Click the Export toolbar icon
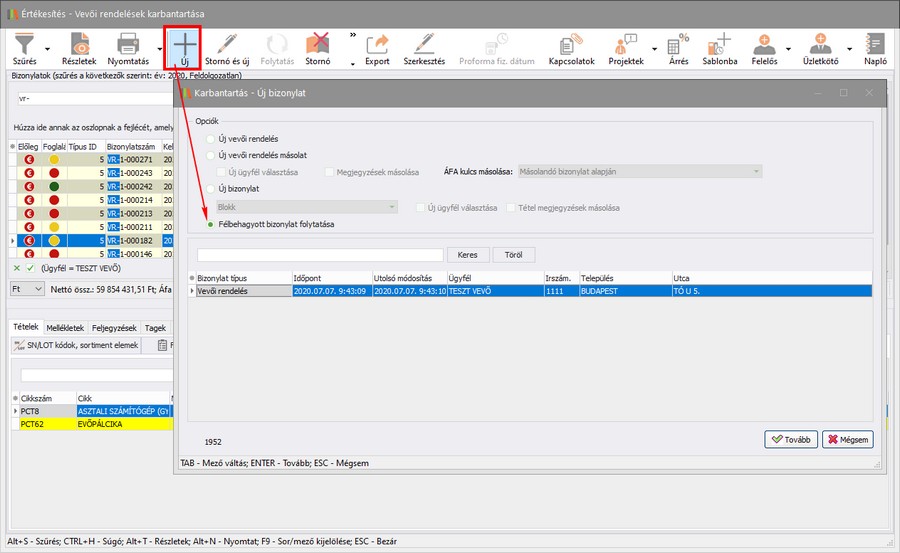The height and width of the screenshot is (553, 900). [x=377, y=43]
